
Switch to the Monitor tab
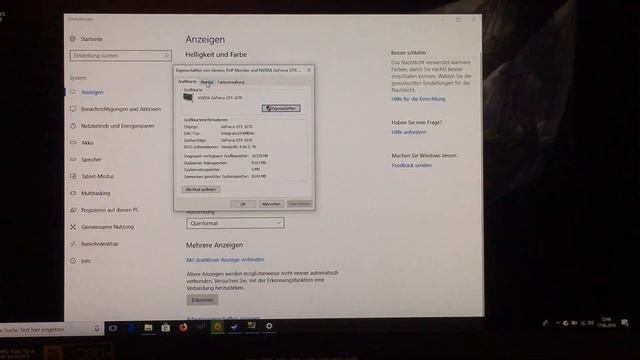click(x=207, y=82)
